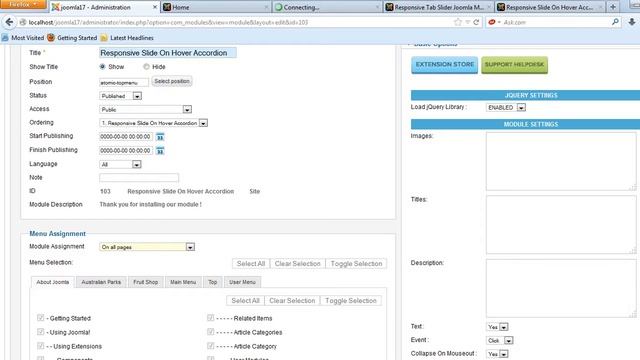Select the Hide title radio button

pyautogui.click(x=146, y=67)
